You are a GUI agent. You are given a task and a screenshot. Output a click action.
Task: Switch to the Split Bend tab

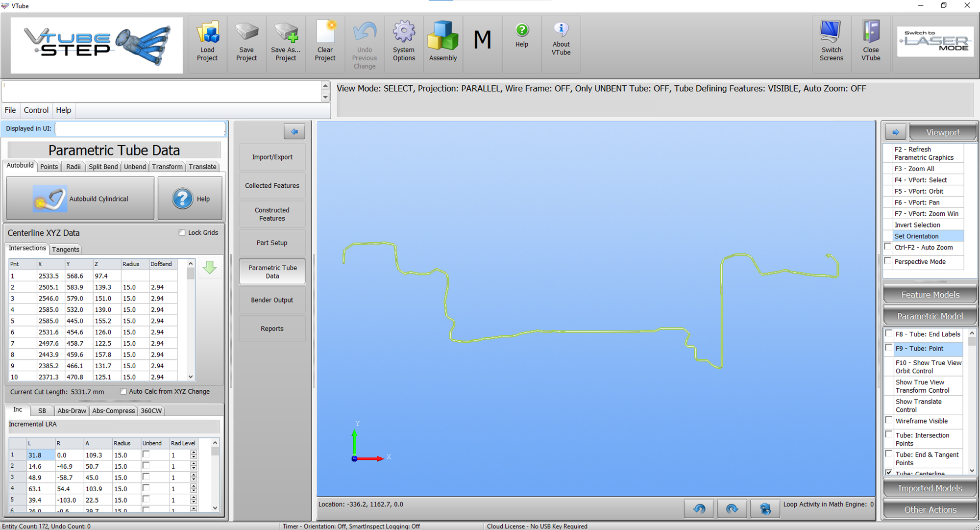coord(103,167)
